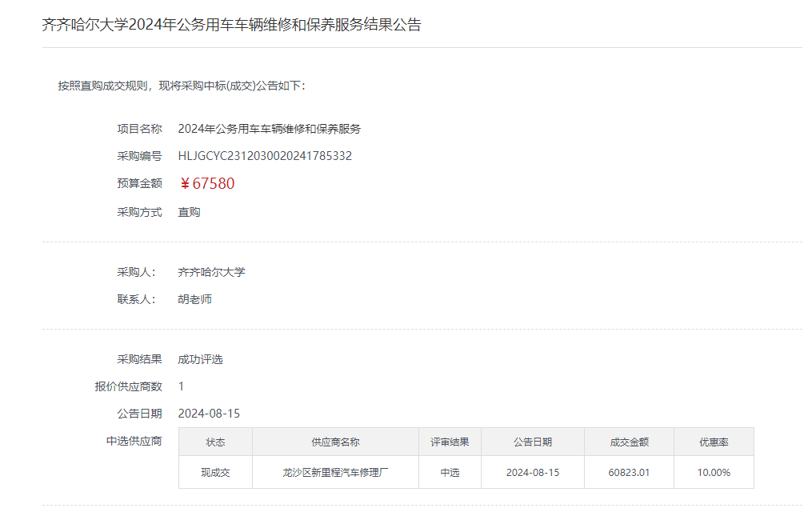Click the 现成交 status cell
Screen dimensions: 812x508
click(215, 472)
